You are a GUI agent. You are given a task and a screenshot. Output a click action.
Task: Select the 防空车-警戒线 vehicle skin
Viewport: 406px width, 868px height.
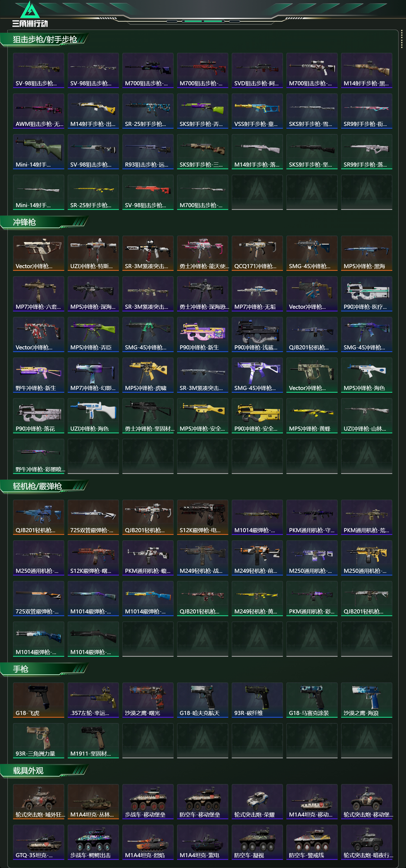tap(312, 842)
